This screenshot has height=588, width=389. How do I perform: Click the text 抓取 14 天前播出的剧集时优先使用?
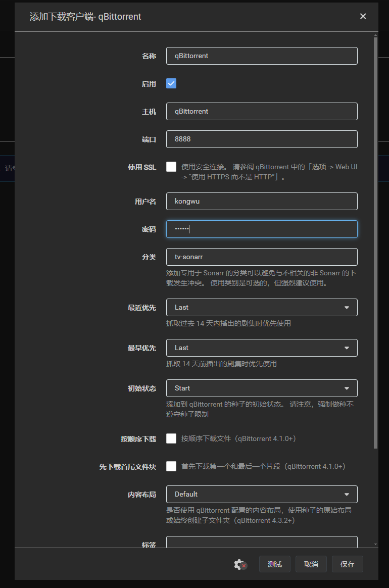point(221,364)
